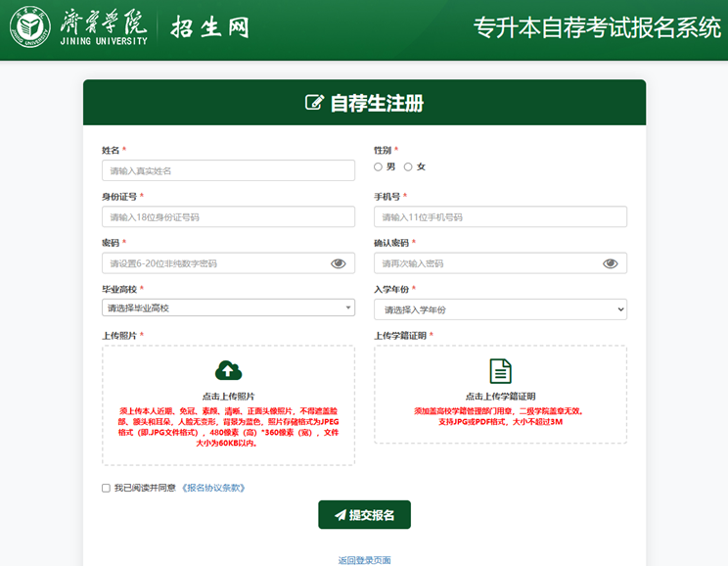Click the 密码 password input field
This screenshot has height=566, width=728.
coord(215,263)
